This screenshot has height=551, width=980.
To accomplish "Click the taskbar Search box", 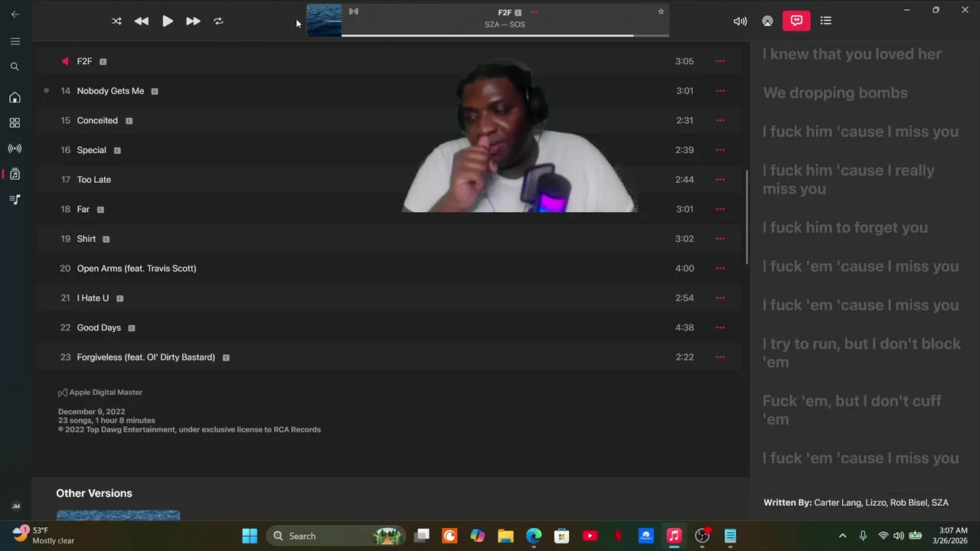I will click(x=335, y=536).
